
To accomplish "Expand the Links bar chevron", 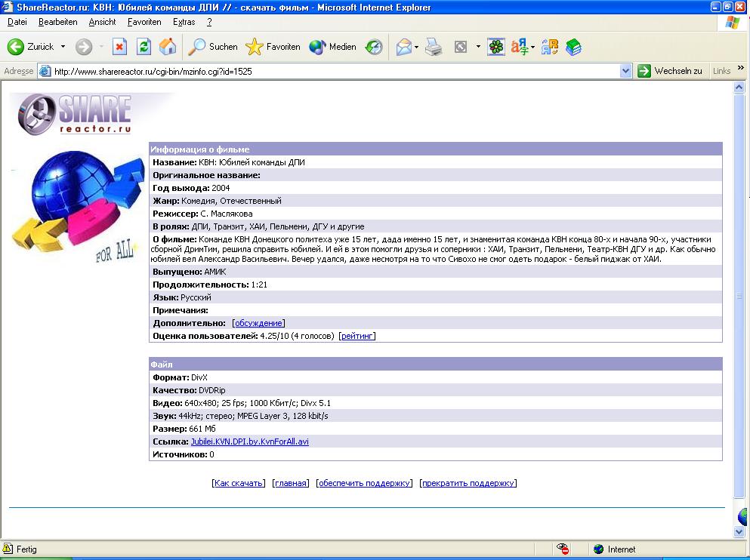I will (x=741, y=68).
